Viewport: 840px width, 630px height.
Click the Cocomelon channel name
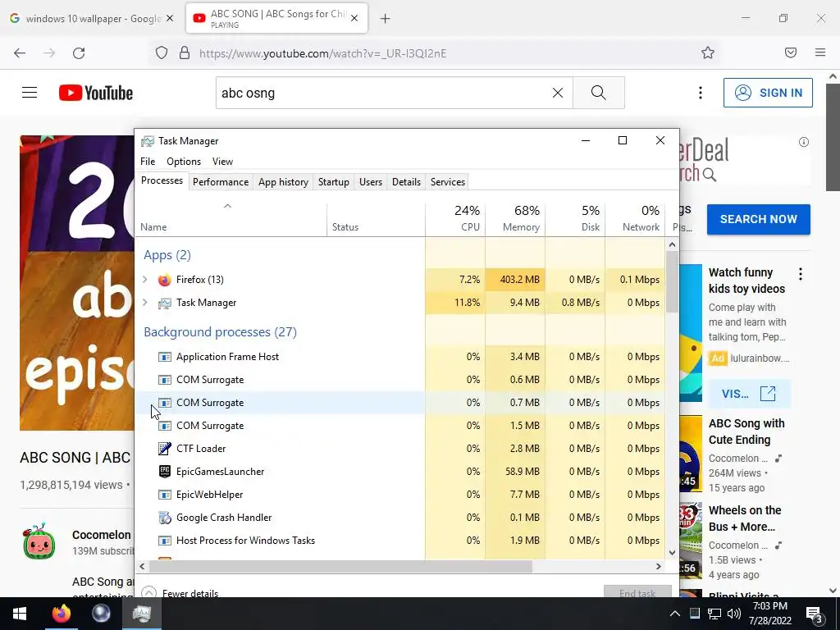click(101, 535)
